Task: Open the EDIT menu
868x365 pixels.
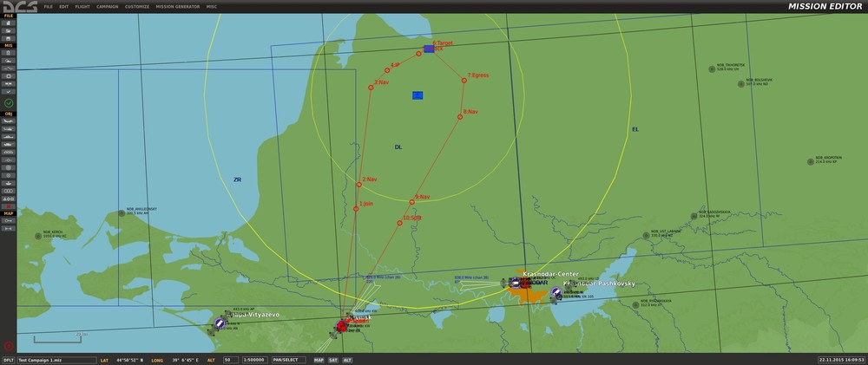Action: pyautogui.click(x=63, y=7)
